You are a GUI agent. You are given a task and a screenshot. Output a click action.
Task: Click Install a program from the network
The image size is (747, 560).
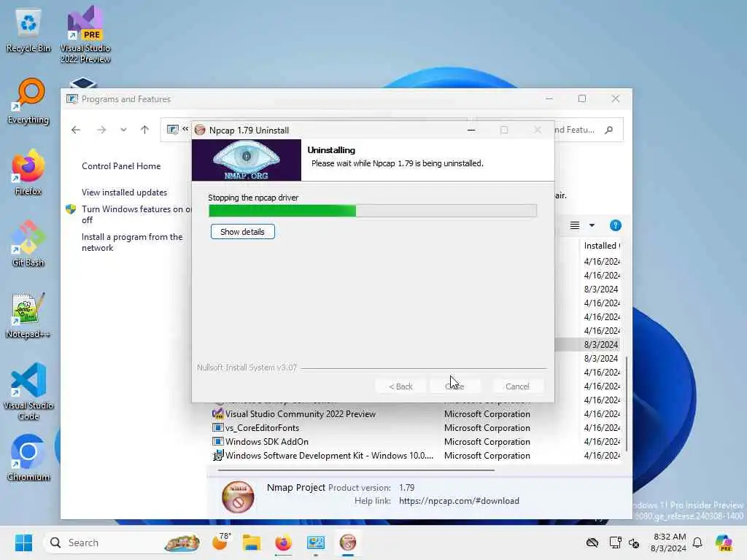(x=132, y=242)
